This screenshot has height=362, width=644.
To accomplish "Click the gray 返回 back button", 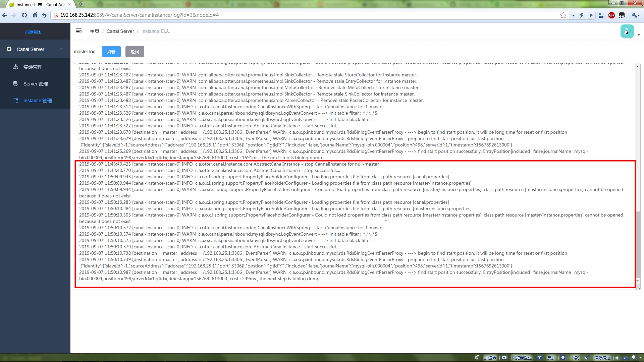I will [135, 52].
